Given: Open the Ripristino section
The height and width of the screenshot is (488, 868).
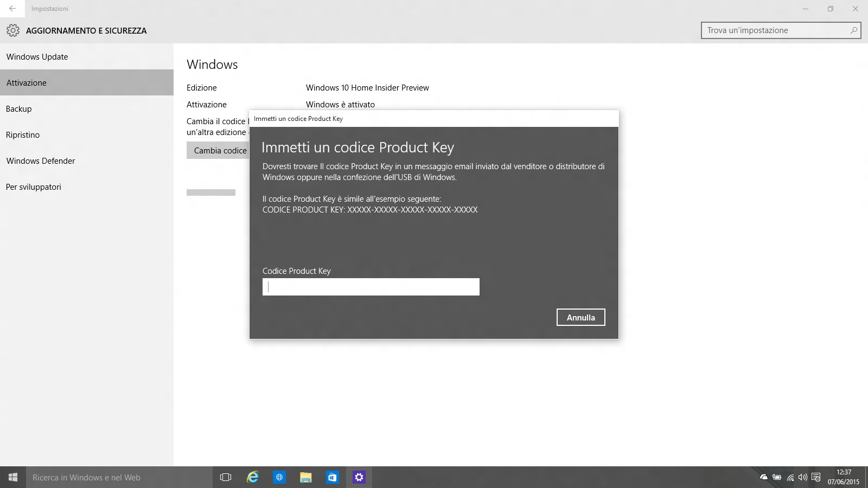Looking at the screenshot, I should point(87,134).
